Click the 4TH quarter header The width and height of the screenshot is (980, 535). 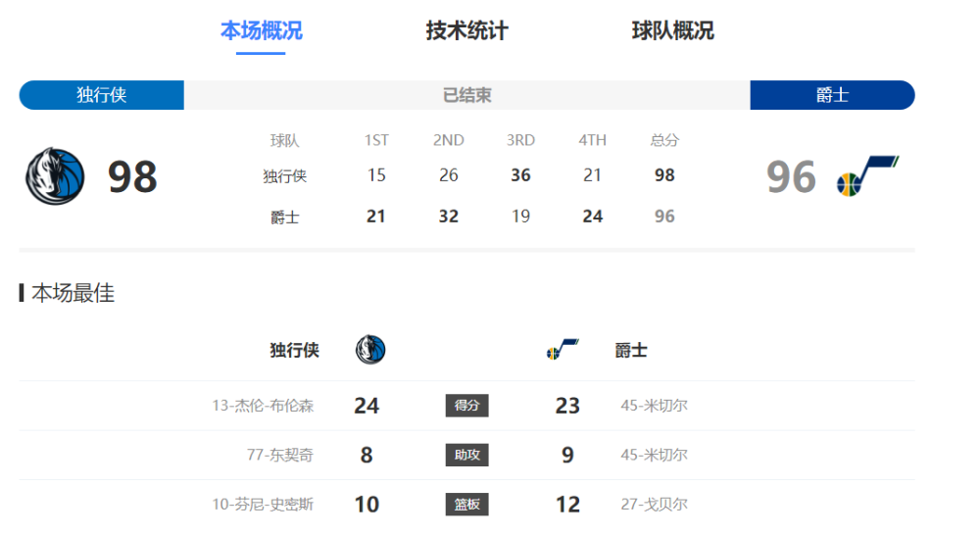pos(593,141)
